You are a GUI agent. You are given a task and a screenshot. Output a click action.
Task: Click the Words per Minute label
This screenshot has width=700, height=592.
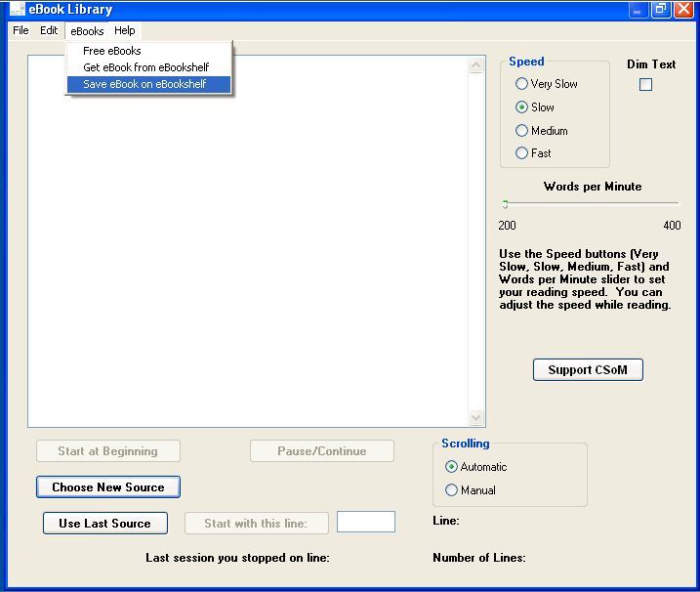593,187
